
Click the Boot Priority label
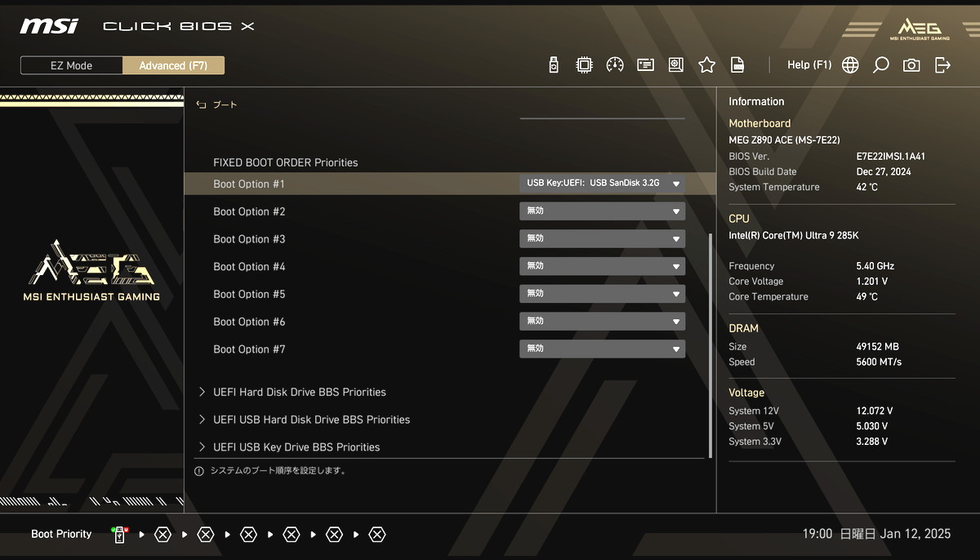click(61, 535)
